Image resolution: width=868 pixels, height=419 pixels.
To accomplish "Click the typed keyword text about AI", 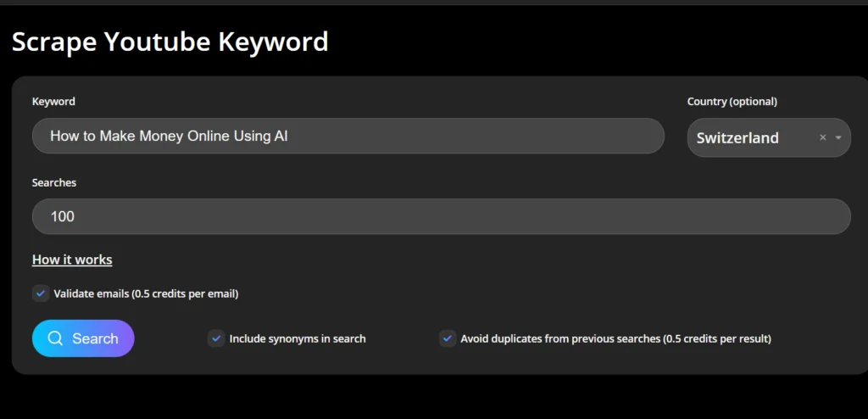I will pyautogui.click(x=169, y=136).
